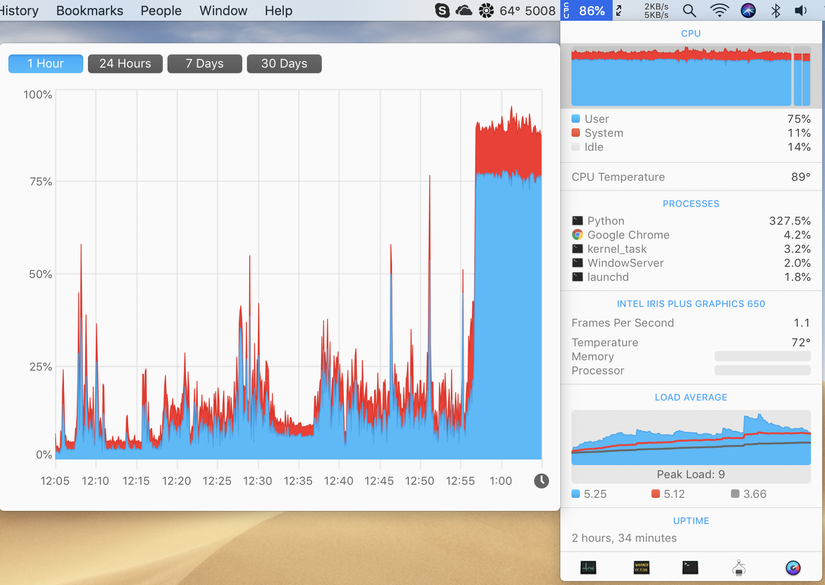Image resolution: width=825 pixels, height=585 pixels.
Task: Open Spotlight search magnifier
Action: coord(689,11)
